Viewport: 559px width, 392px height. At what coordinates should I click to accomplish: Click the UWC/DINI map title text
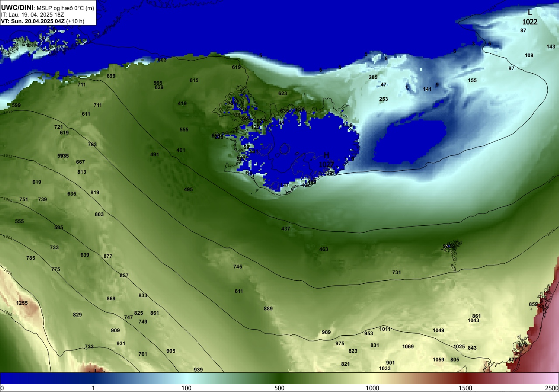coord(47,7)
